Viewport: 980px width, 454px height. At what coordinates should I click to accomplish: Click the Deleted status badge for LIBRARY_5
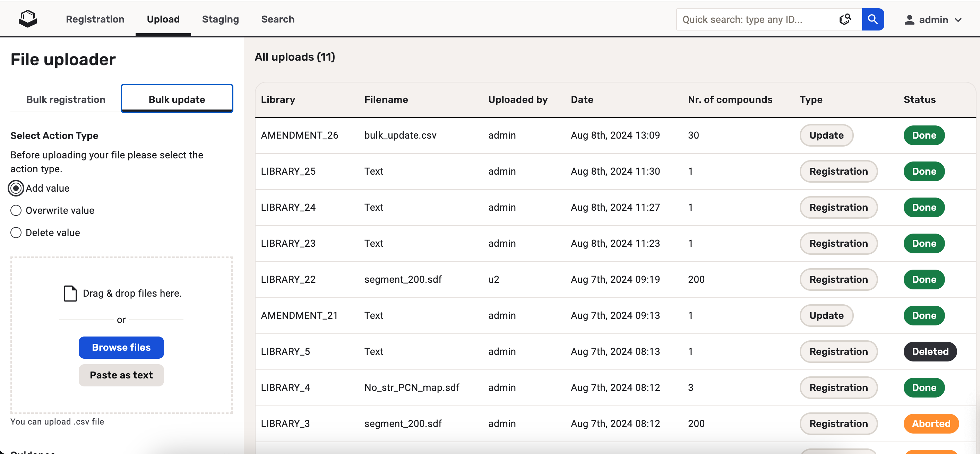coord(930,351)
